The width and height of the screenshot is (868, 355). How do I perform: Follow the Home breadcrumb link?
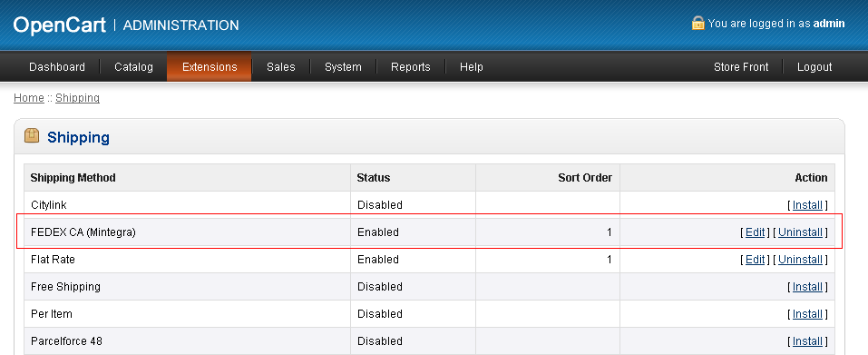29,98
